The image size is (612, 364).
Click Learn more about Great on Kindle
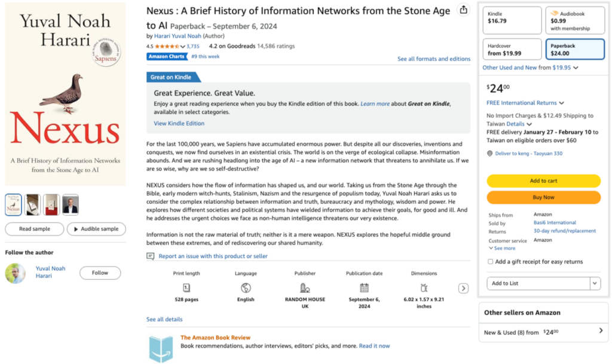point(375,104)
